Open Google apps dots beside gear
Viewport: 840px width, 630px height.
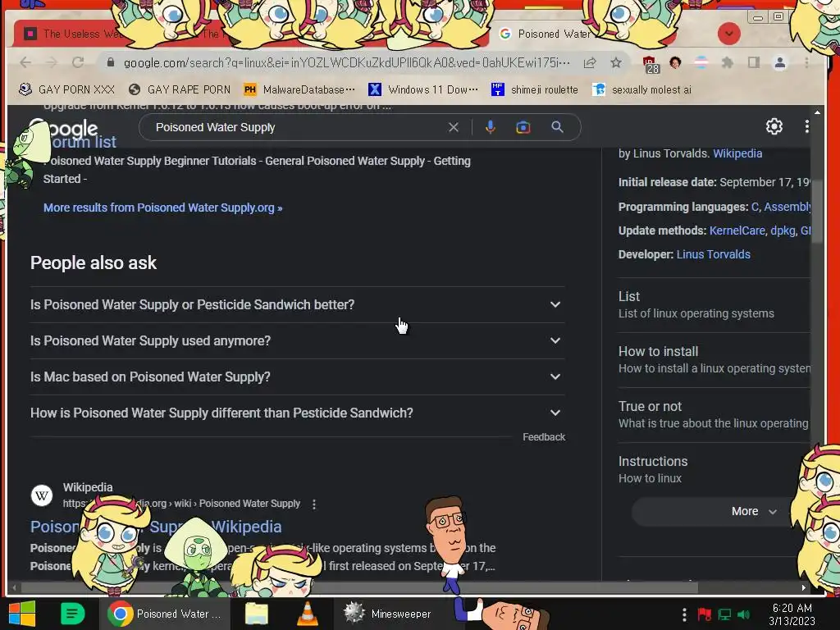[806, 126]
